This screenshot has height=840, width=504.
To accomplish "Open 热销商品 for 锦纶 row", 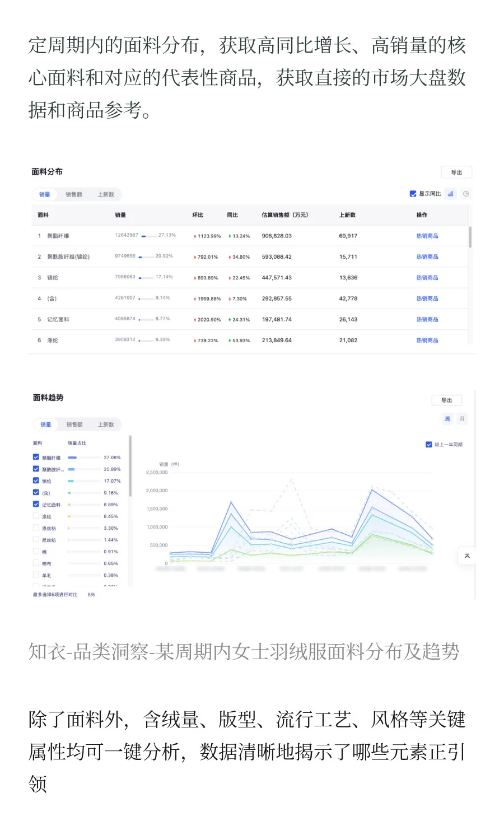I will (427, 277).
